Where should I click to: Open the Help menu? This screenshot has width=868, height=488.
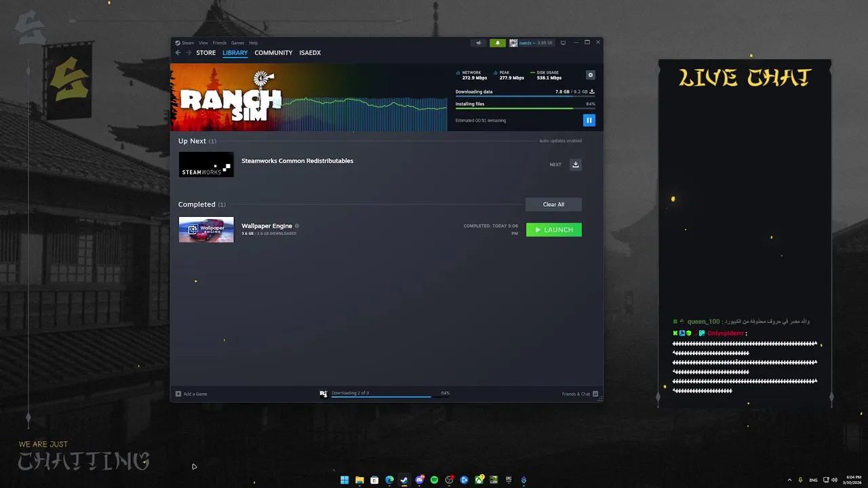pyautogui.click(x=253, y=43)
